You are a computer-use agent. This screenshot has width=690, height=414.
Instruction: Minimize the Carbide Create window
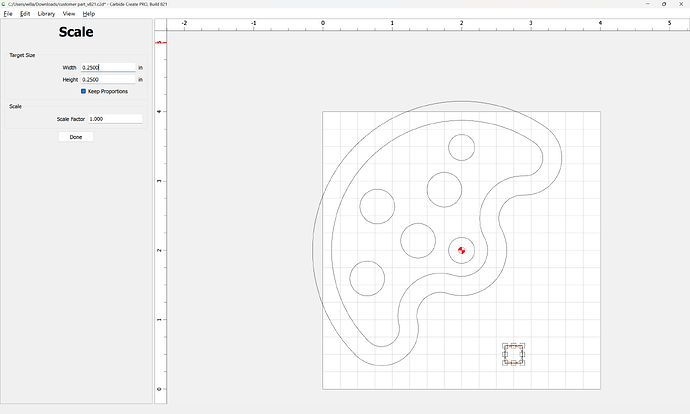click(646, 4)
